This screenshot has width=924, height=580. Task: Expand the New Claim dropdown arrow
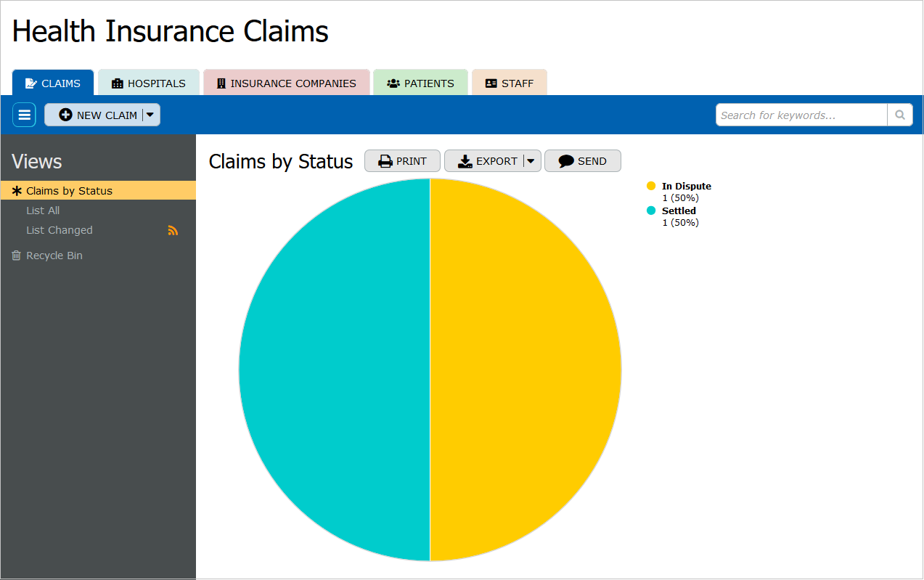150,115
